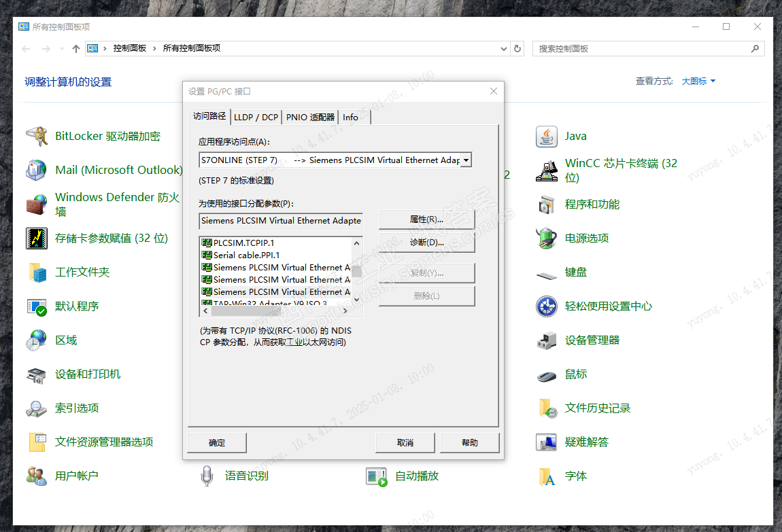Open Mail (Microsoft Outlook) icon
782x532 pixels.
pos(37,170)
